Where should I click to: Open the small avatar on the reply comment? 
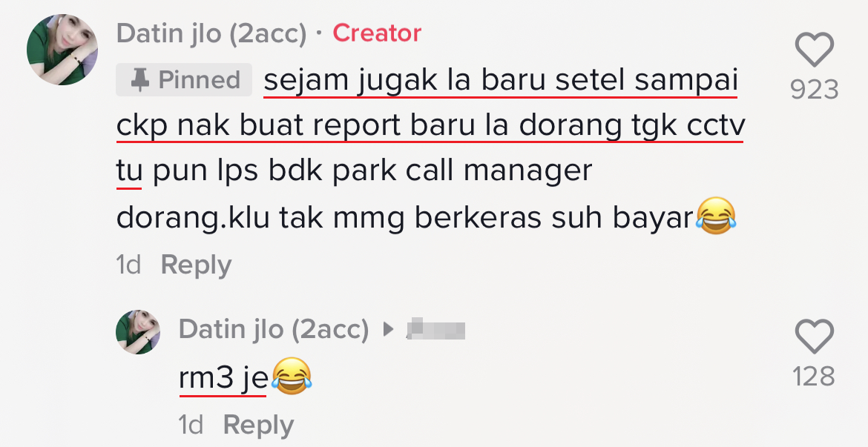138,332
